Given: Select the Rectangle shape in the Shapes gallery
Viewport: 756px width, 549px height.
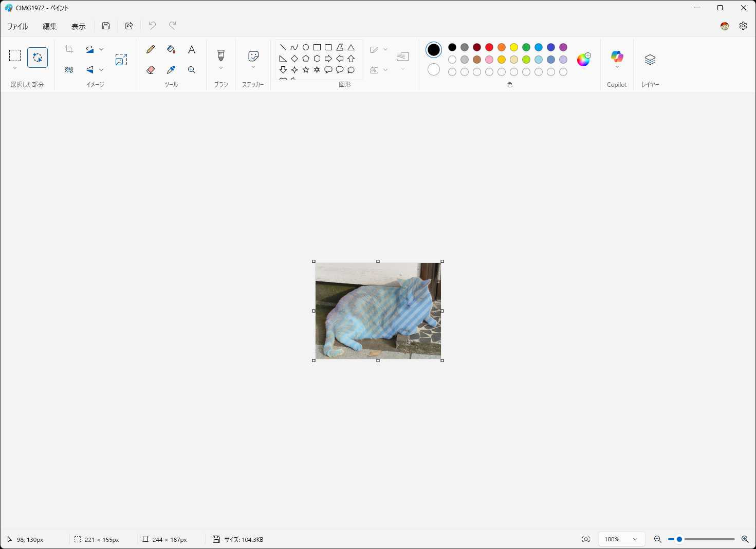Looking at the screenshot, I should click(317, 47).
